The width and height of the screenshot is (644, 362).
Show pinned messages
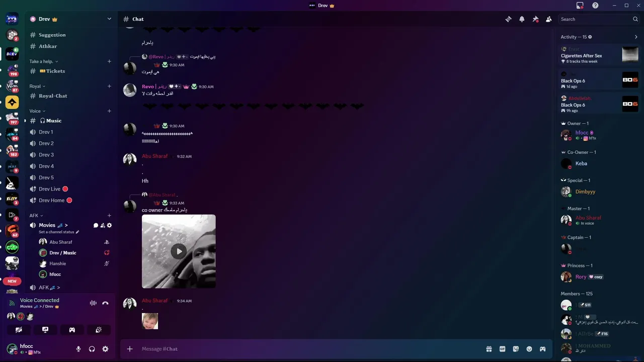pos(535,19)
